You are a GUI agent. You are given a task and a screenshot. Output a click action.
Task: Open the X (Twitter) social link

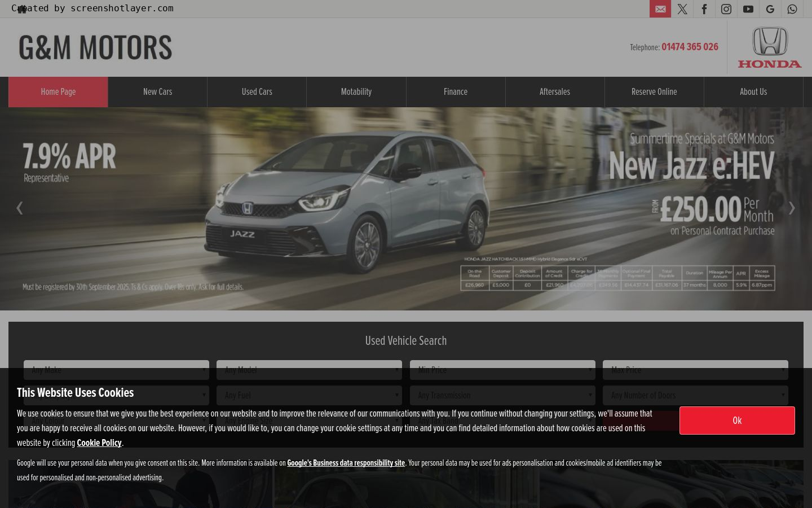point(682,9)
